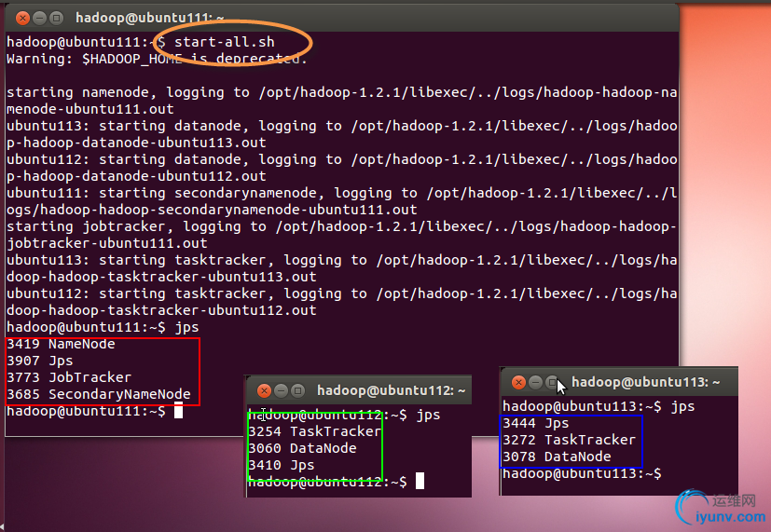Click the '3907 Jps' process line
Screen dimensions: 771x532
[x=40, y=361]
